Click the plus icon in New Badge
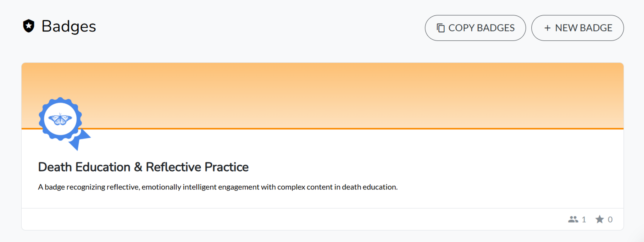The image size is (644, 242). 547,28
